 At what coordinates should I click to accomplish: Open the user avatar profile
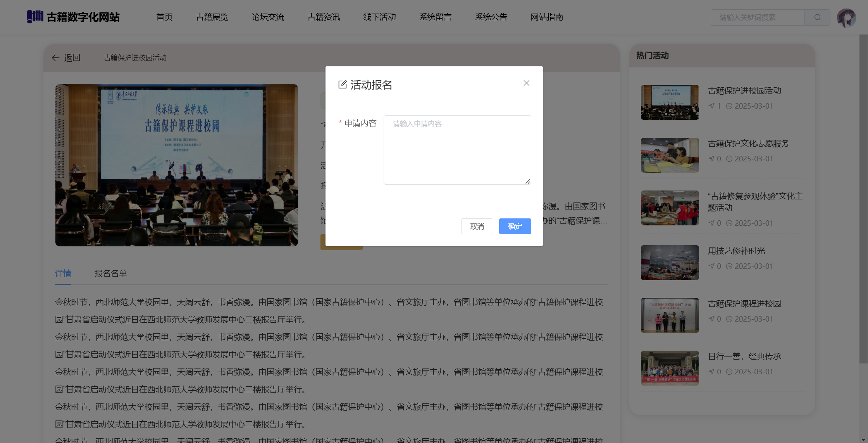846,18
